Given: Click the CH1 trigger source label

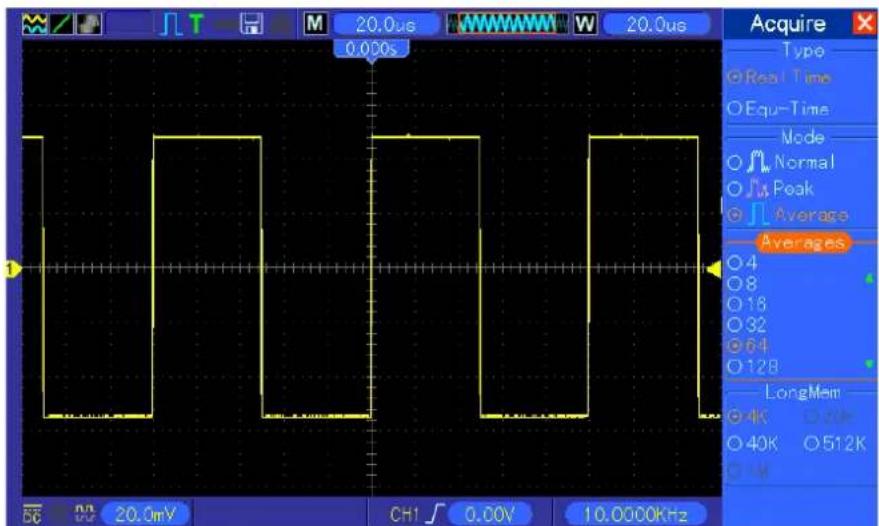Looking at the screenshot, I should click(x=405, y=514).
